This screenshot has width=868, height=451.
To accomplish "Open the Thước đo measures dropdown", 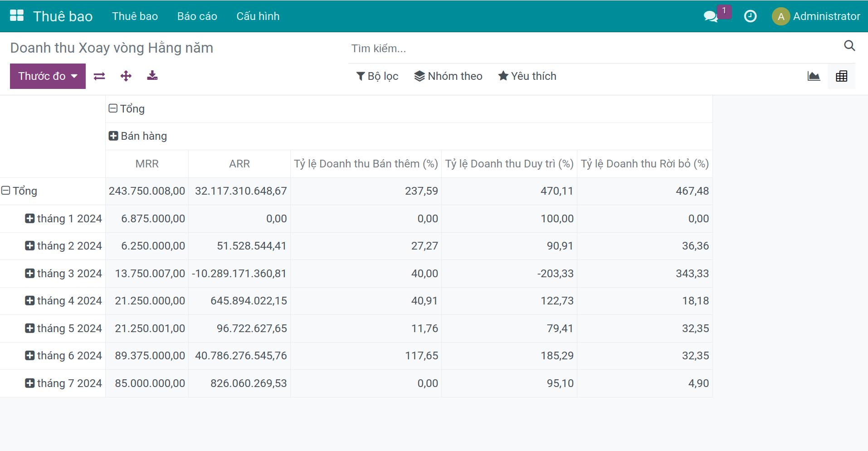I will pyautogui.click(x=48, y=76).
